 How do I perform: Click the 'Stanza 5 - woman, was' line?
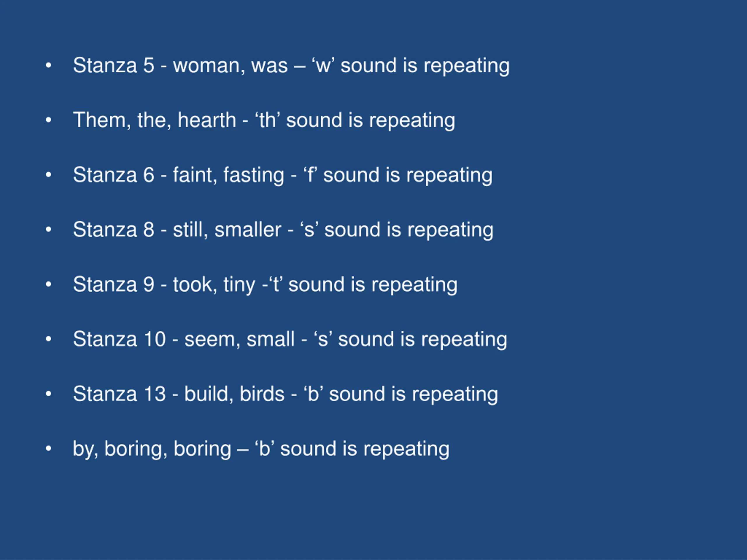(x=291, y=66)
